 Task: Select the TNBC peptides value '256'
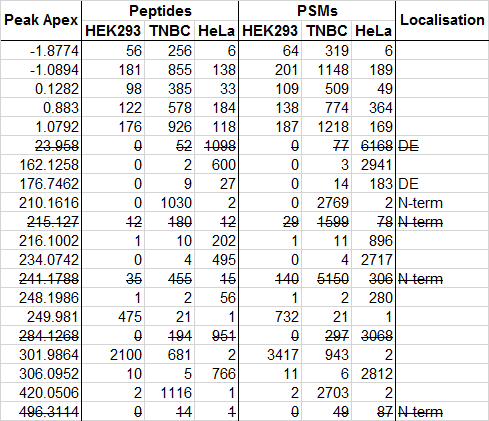pos(170,51)
